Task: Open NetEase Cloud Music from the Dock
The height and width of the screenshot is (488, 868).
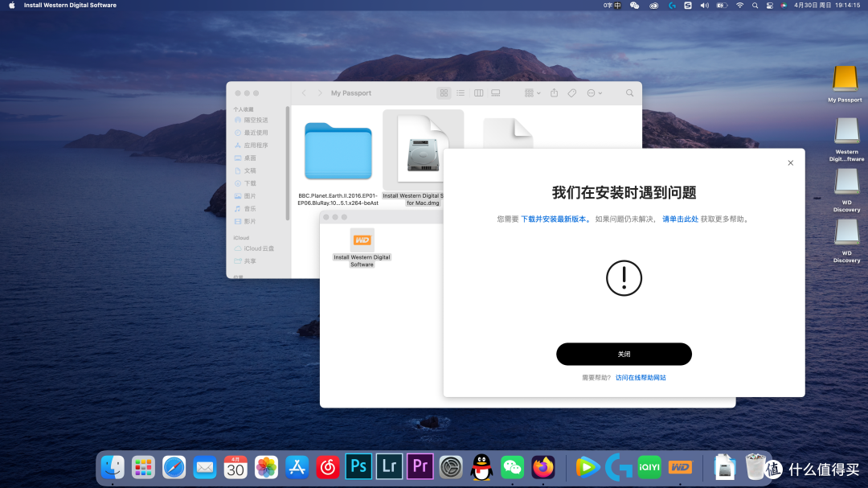Action: coord(328,468)
